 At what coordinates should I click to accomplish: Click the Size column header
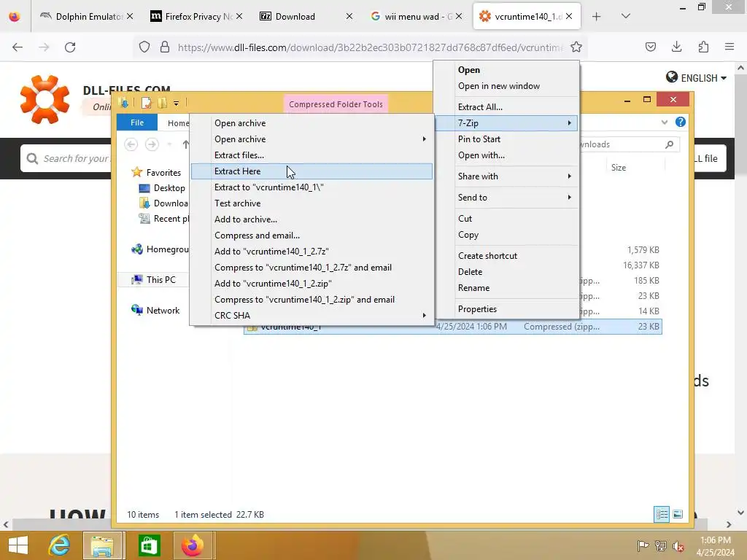619,168
